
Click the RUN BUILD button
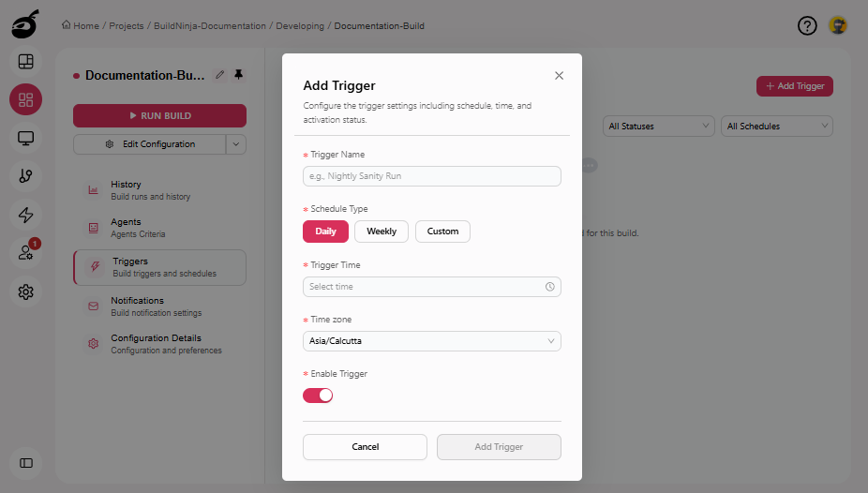click(159, 115)
